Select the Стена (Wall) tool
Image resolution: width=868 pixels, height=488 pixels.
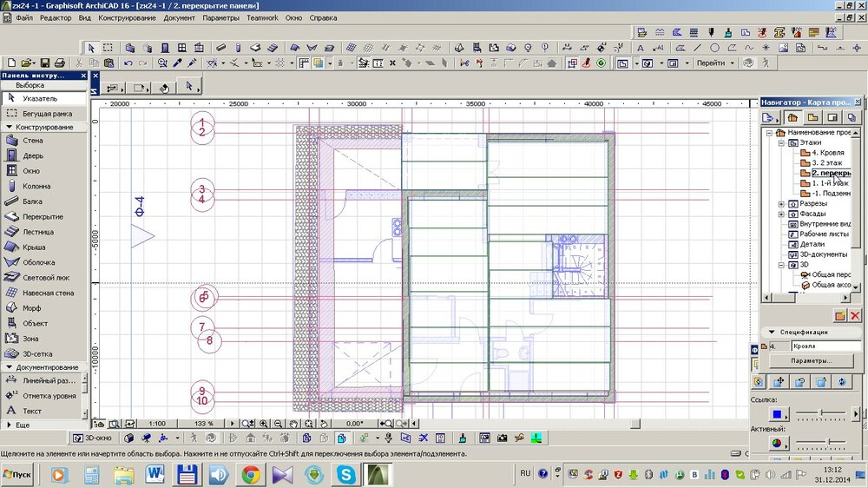(x=32, y=140)
